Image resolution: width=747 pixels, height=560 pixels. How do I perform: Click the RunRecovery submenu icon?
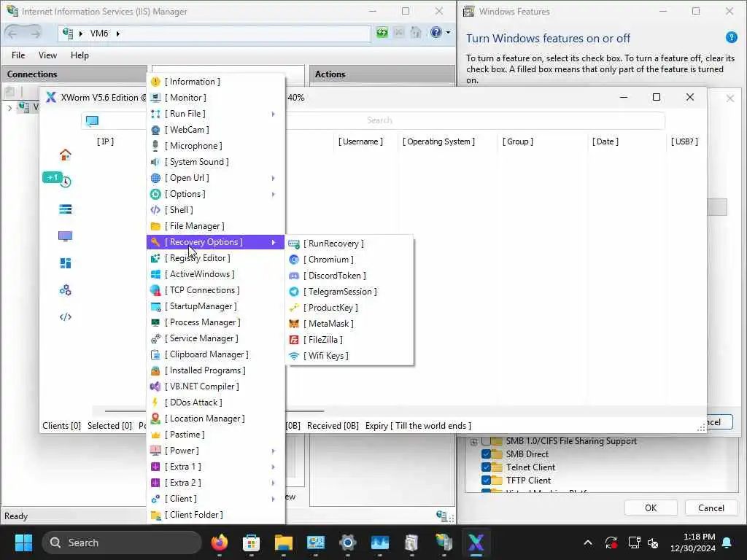click(294, 244)
